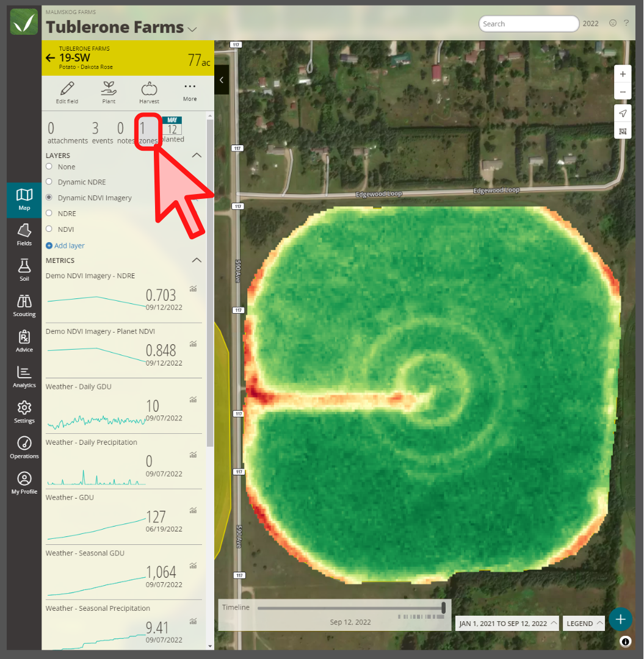Screen dimensions: 644x659
Task: Click the blue plus add button
Action: 620,619
